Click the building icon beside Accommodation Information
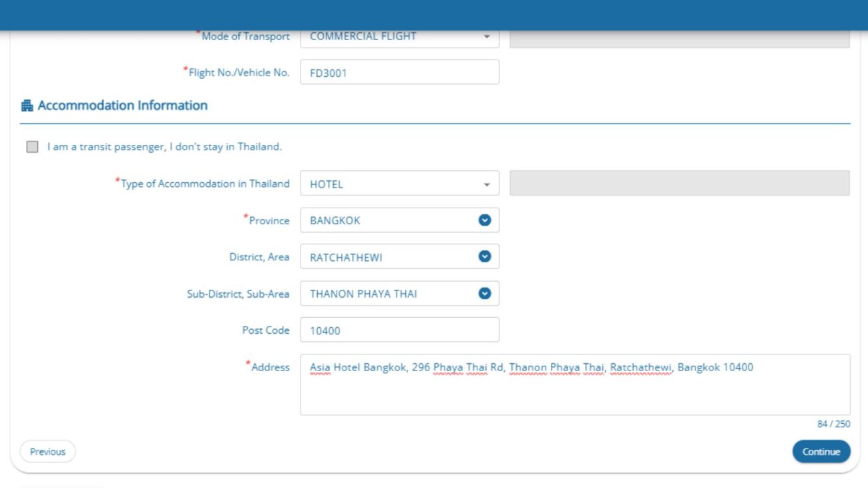The image size is (868, 488). 27,105
